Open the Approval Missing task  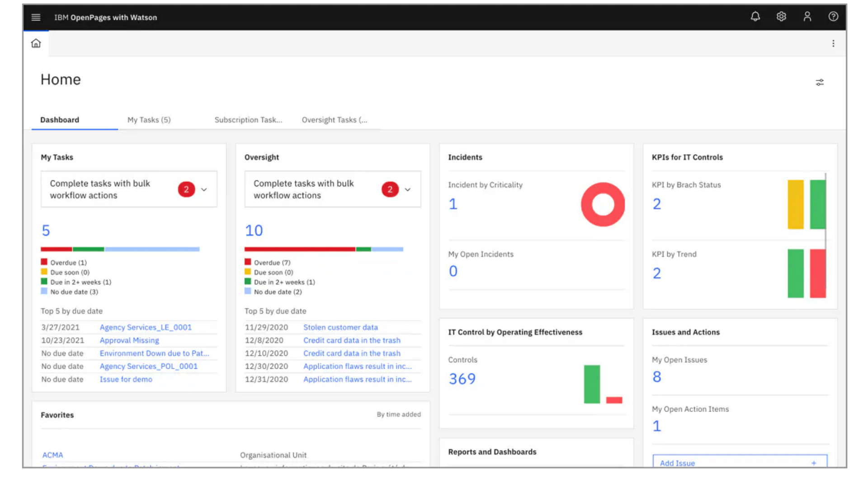[x=129, y=340]
